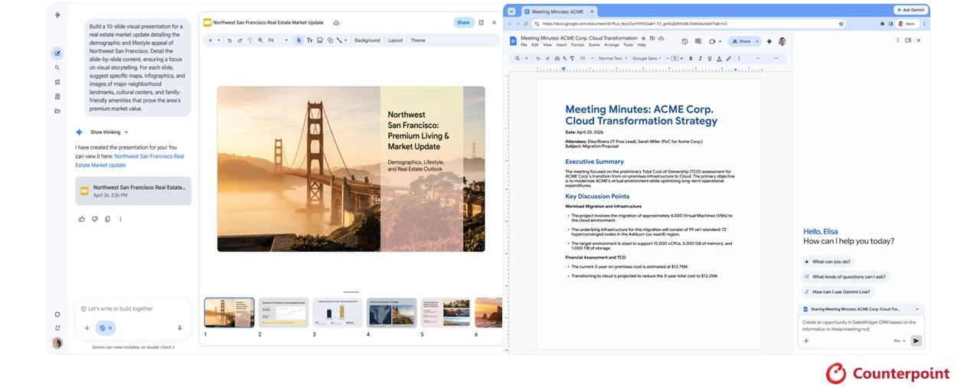Click the thumbs up icon under the Gemini response
This screenshot has height=388, width=980.
(82, 219)
